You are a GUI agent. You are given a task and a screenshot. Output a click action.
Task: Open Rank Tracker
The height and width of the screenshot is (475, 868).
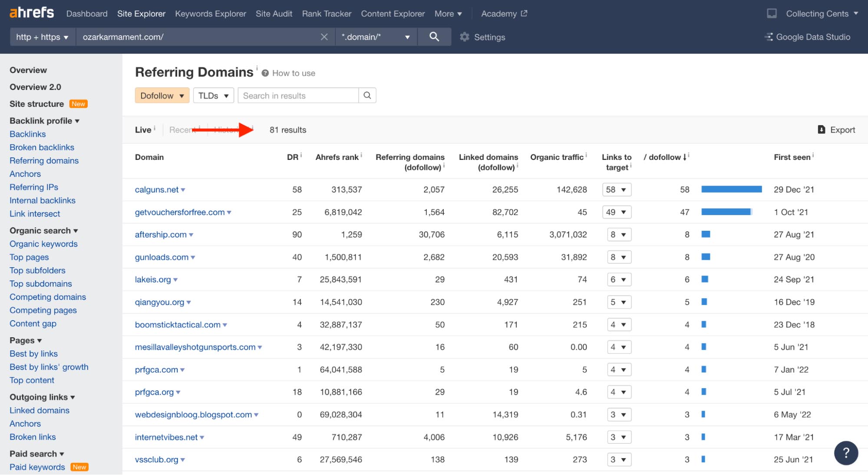pos(327,13)
